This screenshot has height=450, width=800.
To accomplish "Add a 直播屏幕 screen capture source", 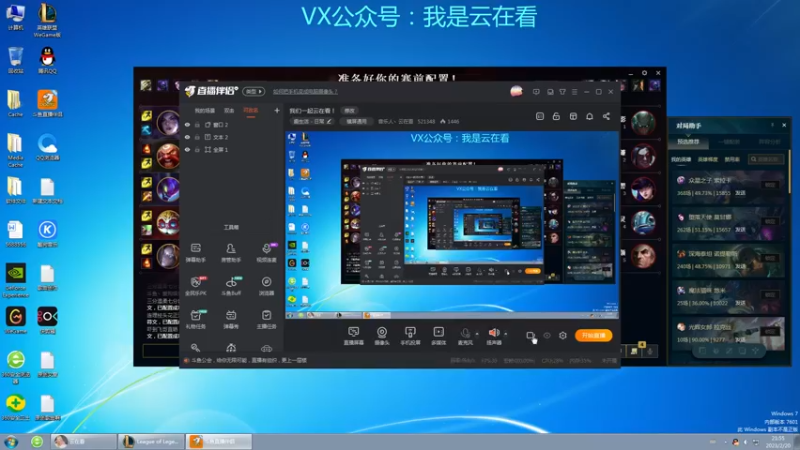I will [354, 336].
